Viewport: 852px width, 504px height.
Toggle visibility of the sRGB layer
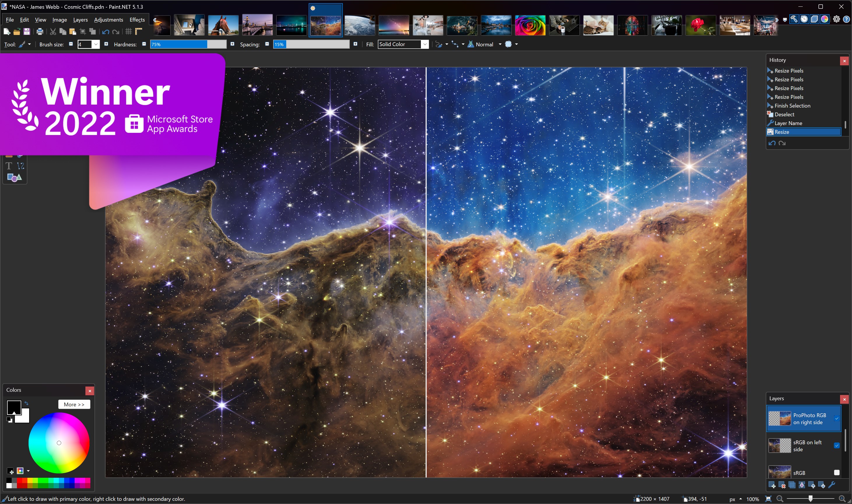[x=837, y=472]
